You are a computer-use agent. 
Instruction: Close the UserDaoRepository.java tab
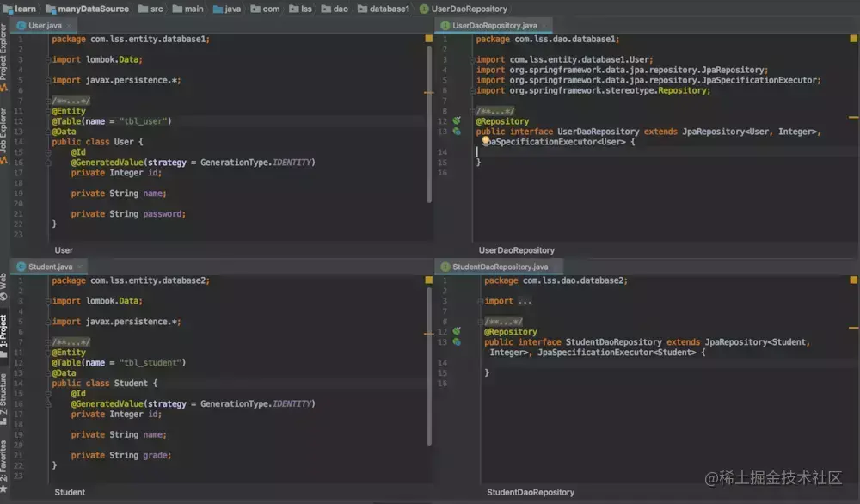(544, 26)
